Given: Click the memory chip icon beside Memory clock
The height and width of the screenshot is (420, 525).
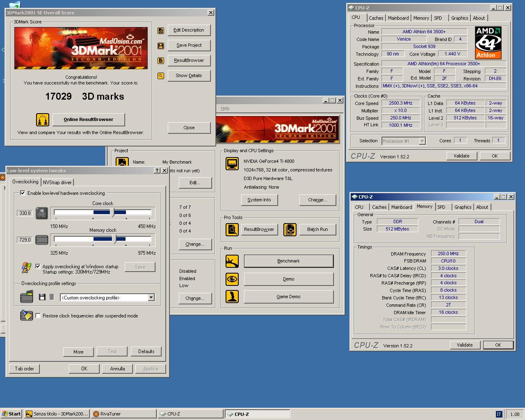Looking at the screenshot, I should pos(42,240).
